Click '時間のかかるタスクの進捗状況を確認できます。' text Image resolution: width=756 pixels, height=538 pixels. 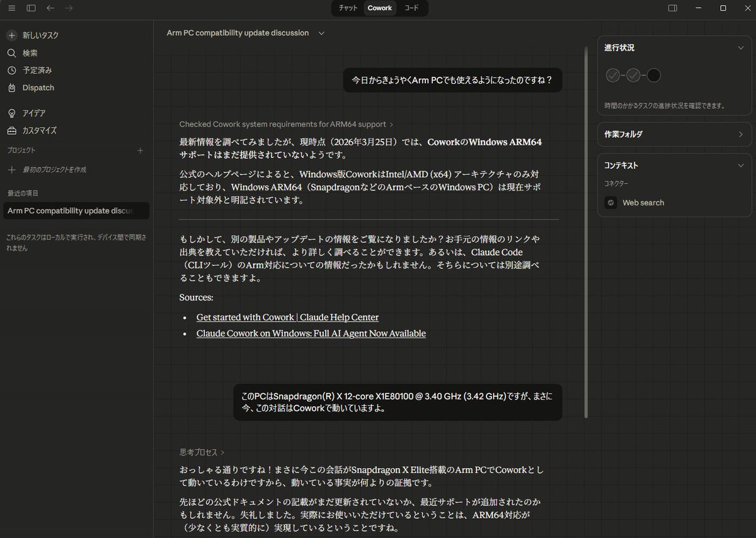(665, 106)
